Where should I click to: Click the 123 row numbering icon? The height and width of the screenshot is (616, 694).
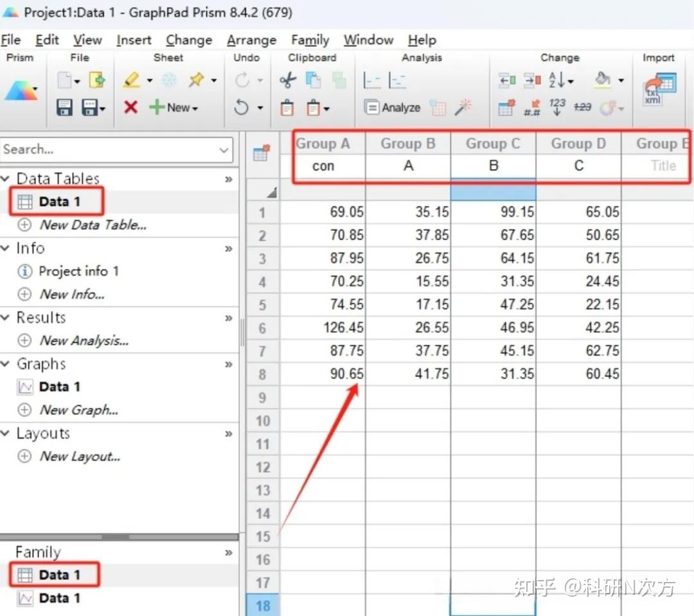coord(557,107)
